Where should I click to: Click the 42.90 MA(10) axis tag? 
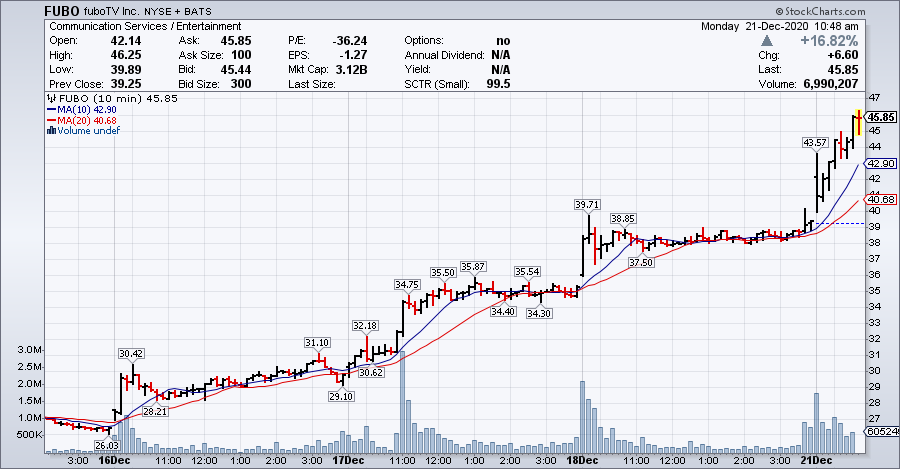pos(880,164)
